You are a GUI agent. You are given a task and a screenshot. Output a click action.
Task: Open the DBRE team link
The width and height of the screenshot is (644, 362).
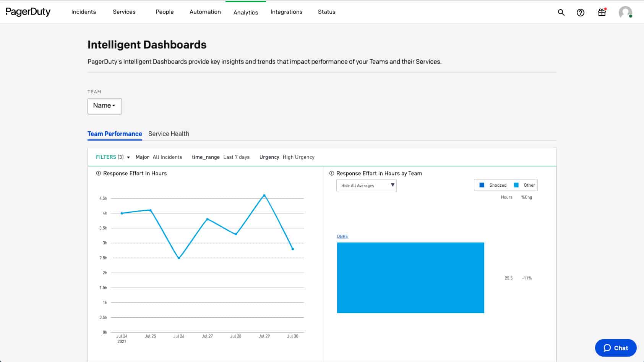[x=342, y=236]
